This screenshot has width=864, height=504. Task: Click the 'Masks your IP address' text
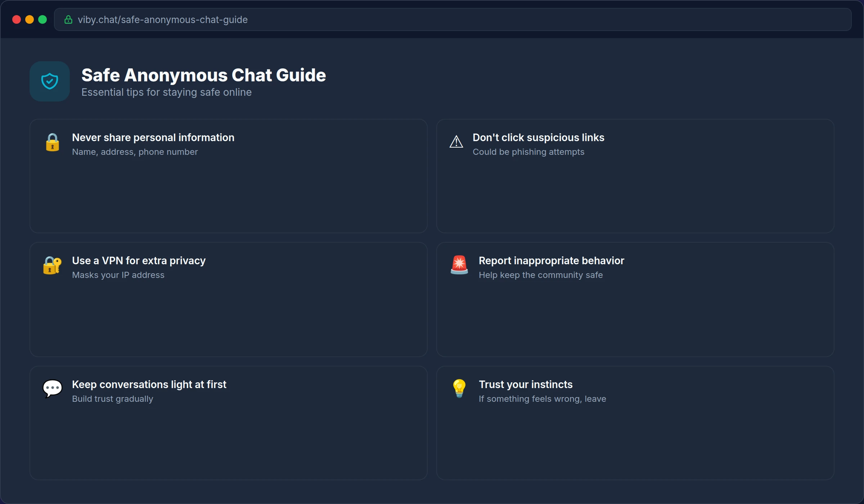(118, 275)
